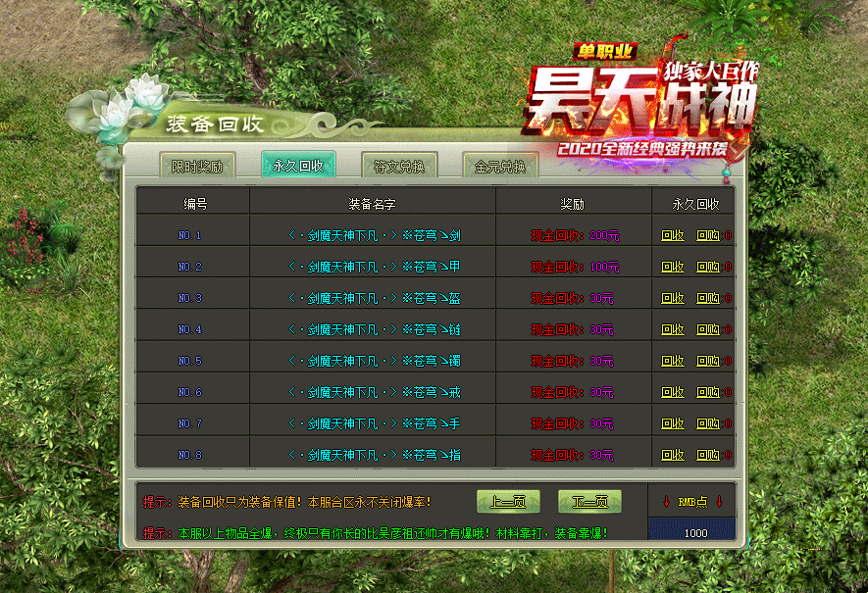Image resolution: width=868 pixels, height=593 pixels.
Task: Click 回购 in the NO.7 row
Action: point(708,423)
